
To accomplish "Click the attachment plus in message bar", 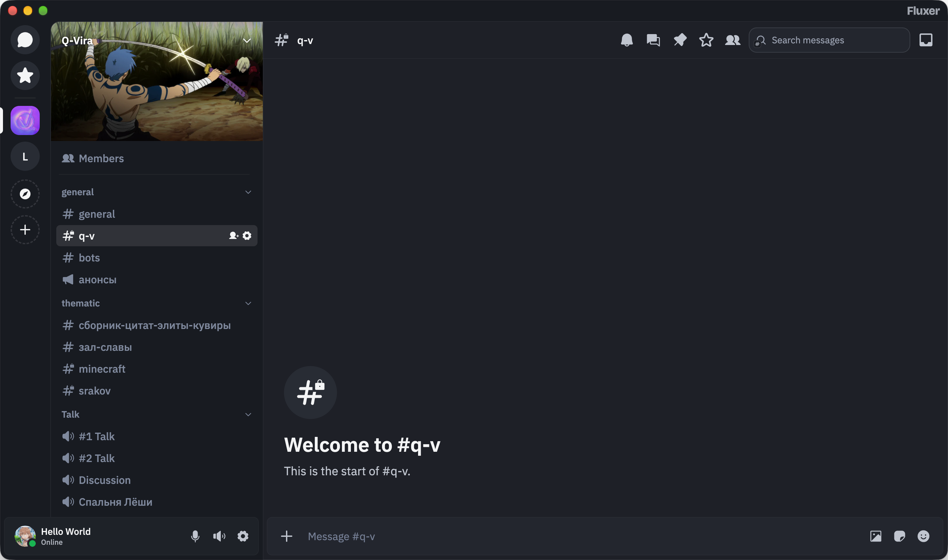I will click(x=286, y=536).
